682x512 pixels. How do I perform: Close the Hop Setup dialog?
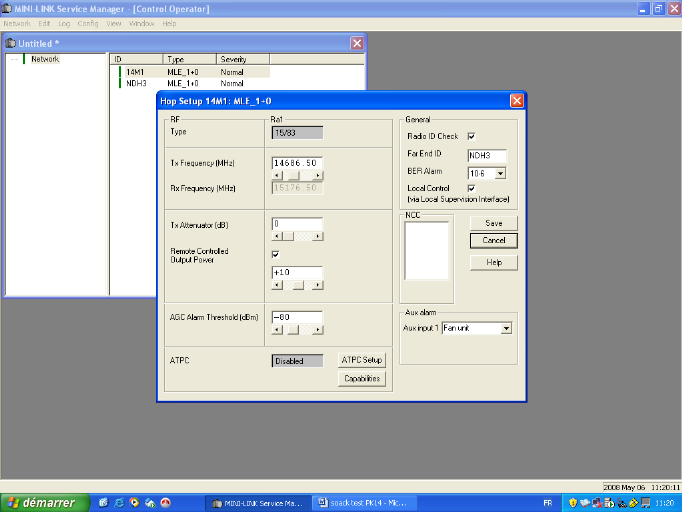[517, 101]
